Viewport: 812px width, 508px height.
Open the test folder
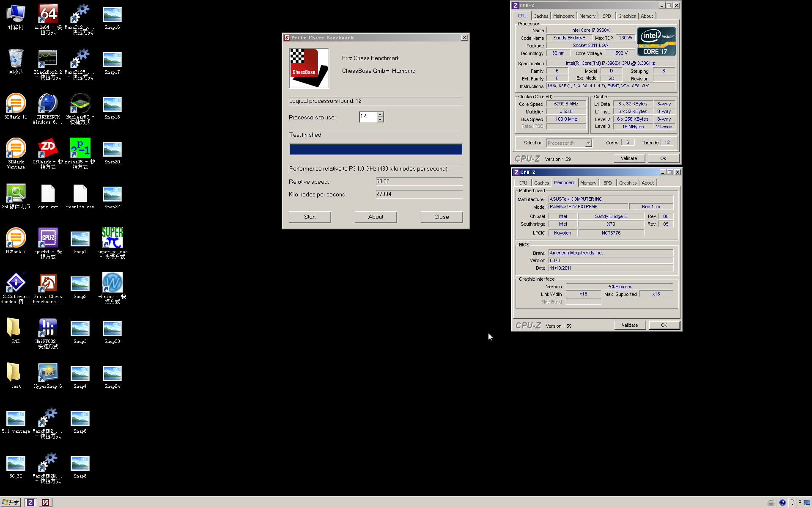coord(16,375)
